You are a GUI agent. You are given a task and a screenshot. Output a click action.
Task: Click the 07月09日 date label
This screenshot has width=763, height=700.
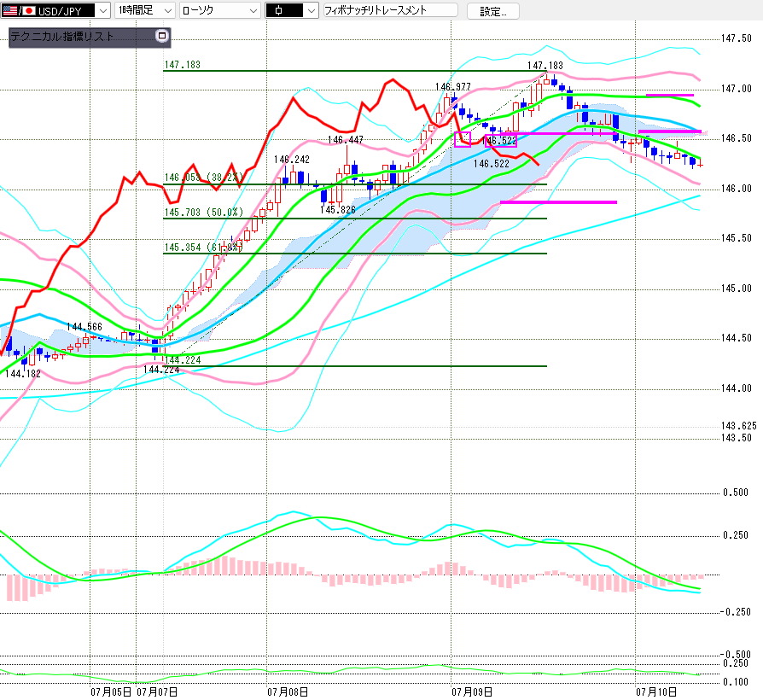click(472, 692)
